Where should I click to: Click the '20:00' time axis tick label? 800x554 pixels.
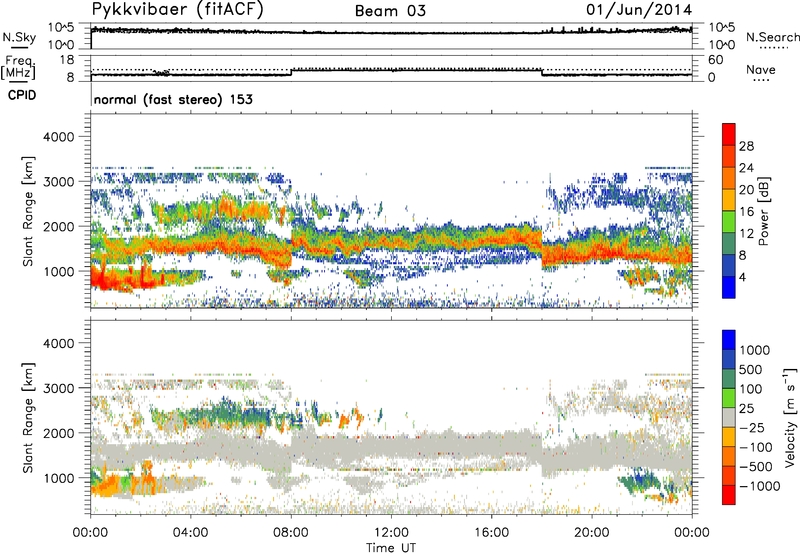[591, 533]
